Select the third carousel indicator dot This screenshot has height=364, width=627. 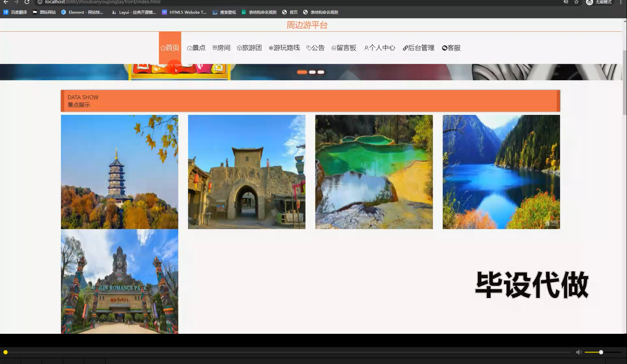pos(321,72)
